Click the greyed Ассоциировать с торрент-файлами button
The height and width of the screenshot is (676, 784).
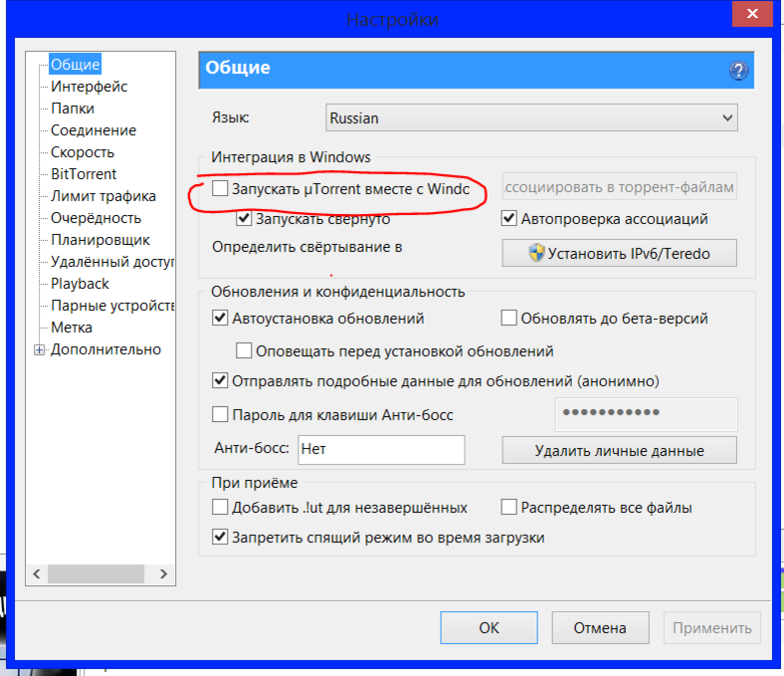[619, 187]
